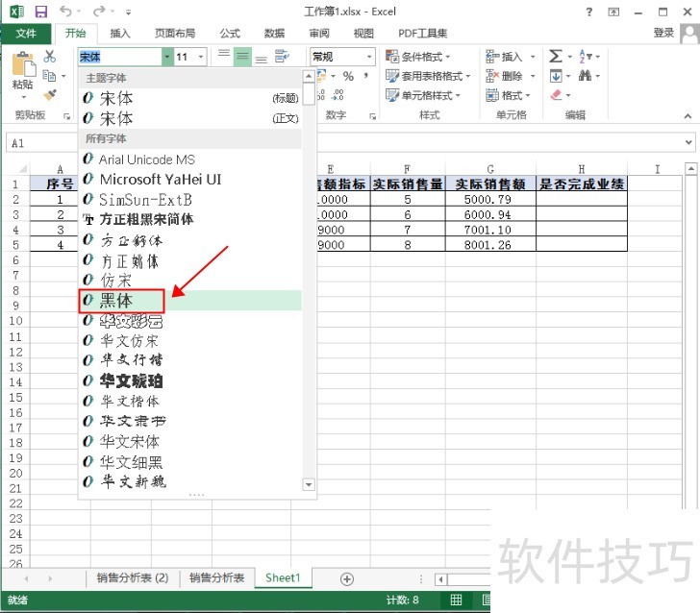Select the column G header
The image size is (700, 613).
(490, 169)
